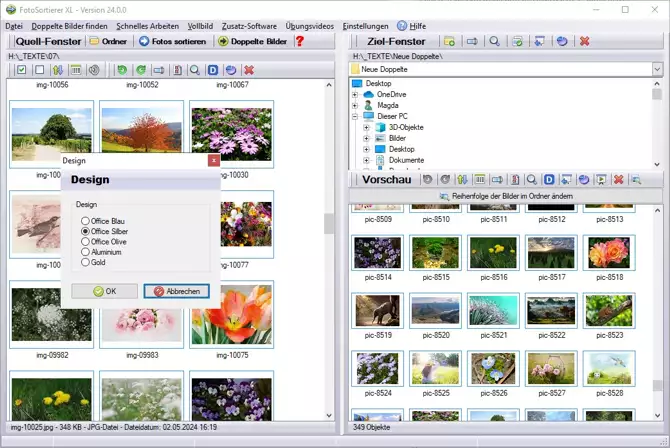The height and width of the screenshot is (448, 670).
Task: Click the new folder icon in Ziel-Fenster toolbar
Action: point(450,41)
